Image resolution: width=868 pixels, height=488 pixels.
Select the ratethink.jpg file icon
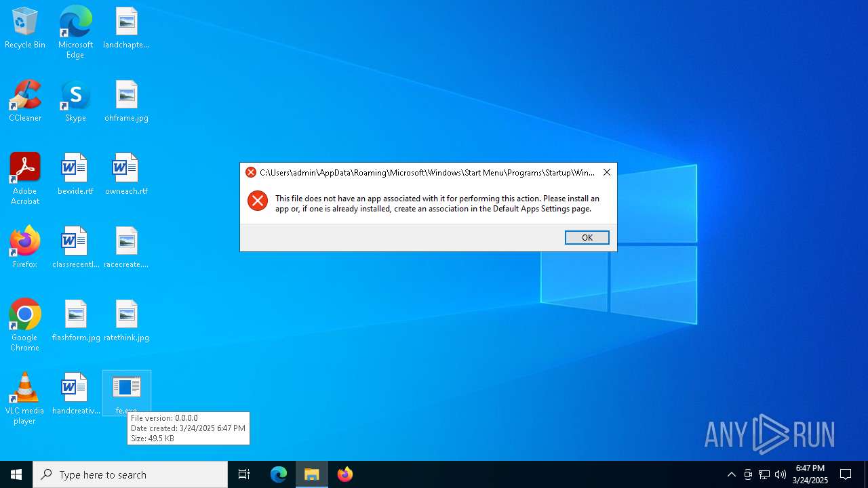click(x=126, y=321)
